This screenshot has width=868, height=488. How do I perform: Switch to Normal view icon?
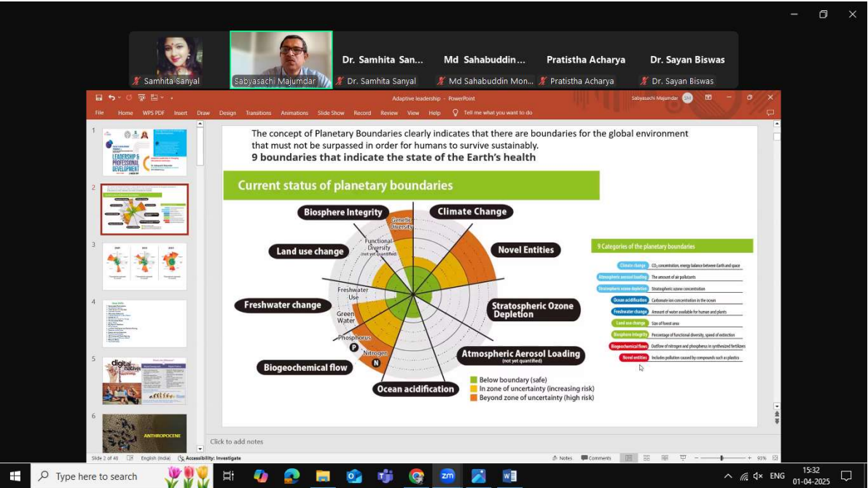(628, 458)
